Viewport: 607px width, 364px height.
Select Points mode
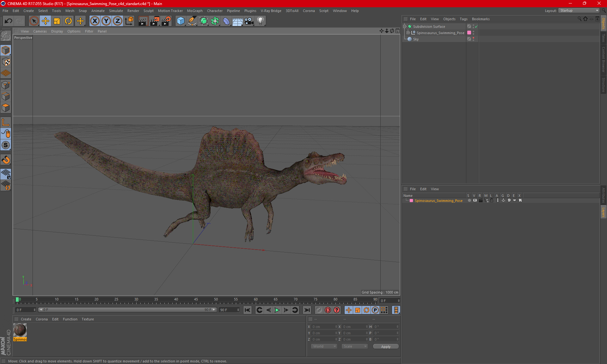point(6,85)
